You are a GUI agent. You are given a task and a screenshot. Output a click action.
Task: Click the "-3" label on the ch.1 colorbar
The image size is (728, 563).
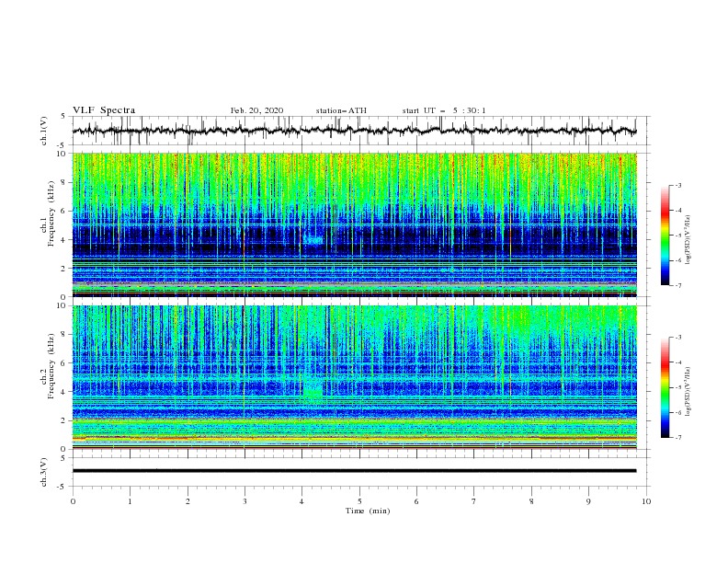pos(678,185)
